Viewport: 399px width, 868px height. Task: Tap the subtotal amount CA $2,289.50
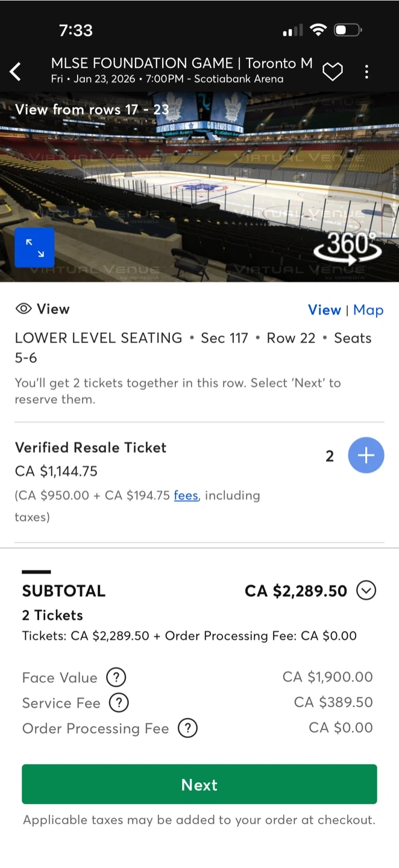(x=295, y=591)
